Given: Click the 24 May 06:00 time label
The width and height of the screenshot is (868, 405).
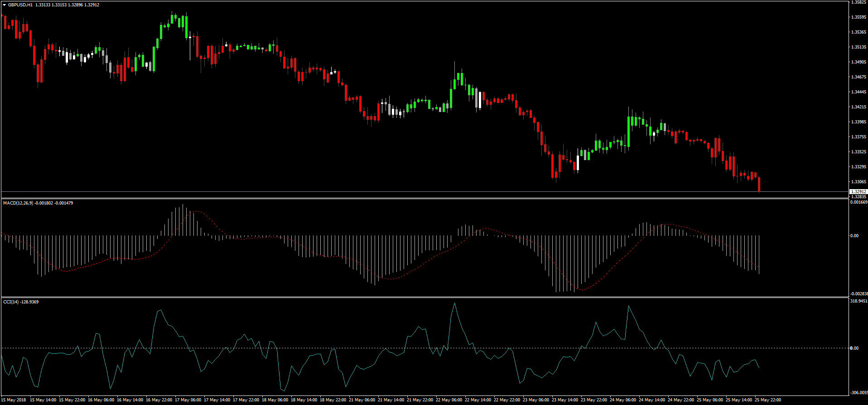Looking at the screenshot, I should point(623,400).
